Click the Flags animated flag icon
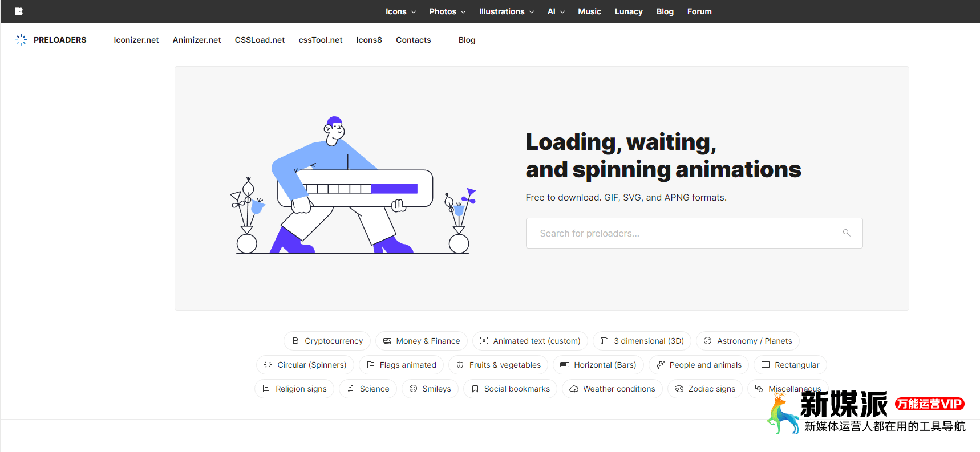Viewport: 980px width, 452px height. click(x=371, y=365)
